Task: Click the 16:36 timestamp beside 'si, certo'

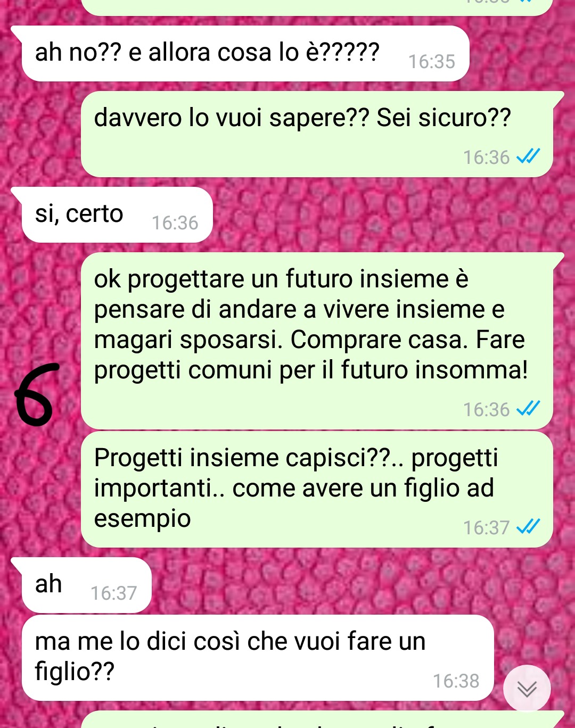Action: point(175,223)
